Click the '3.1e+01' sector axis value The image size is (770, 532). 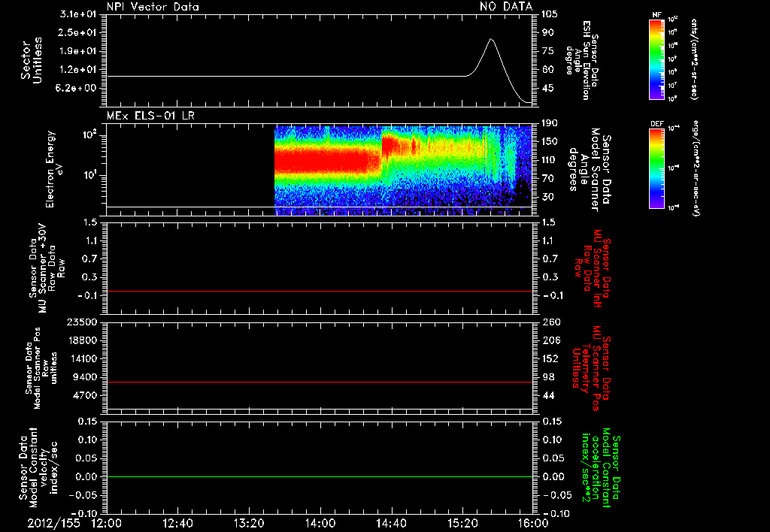click(78, 14)
